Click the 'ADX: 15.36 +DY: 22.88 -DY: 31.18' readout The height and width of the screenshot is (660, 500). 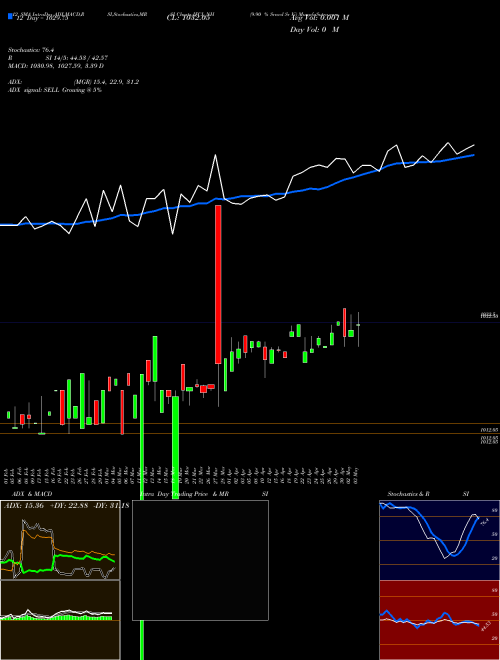[x=66, y=505]
